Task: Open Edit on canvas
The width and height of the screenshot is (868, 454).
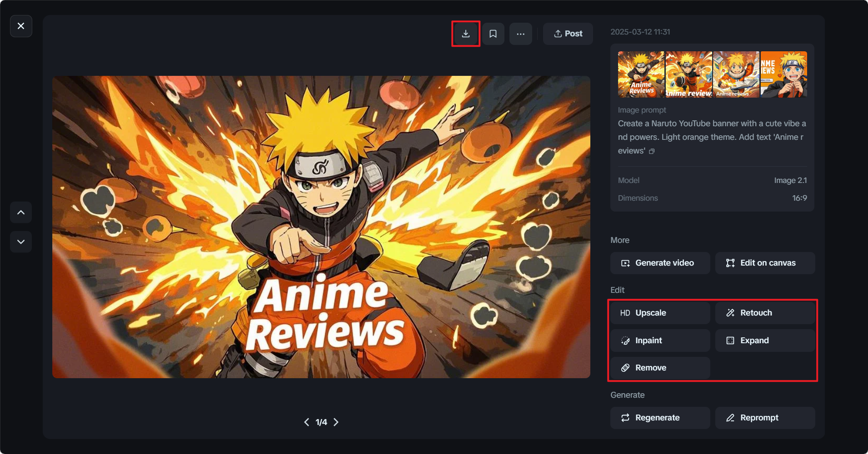Action: pyautogui.click(x=765, y=263)
